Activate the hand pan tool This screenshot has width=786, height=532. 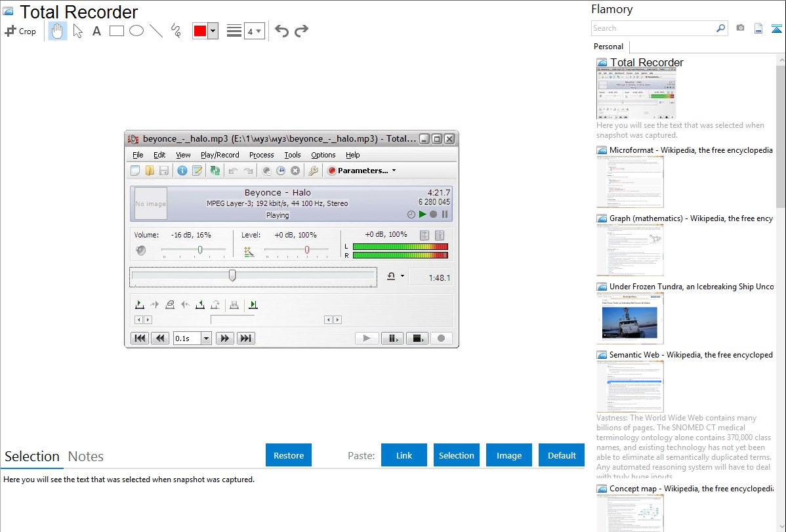(x=58, y=31)
